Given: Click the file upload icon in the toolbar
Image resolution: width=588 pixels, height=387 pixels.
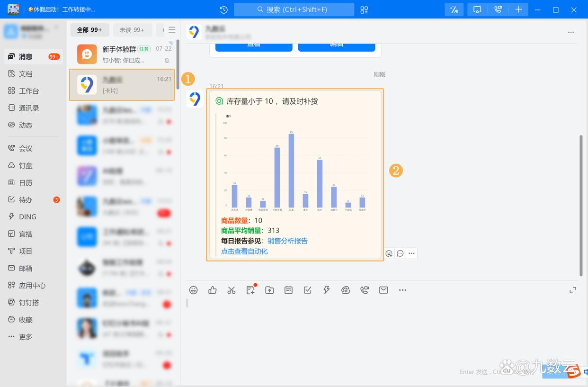Looking at the screenshot, I should click(269, 290).
